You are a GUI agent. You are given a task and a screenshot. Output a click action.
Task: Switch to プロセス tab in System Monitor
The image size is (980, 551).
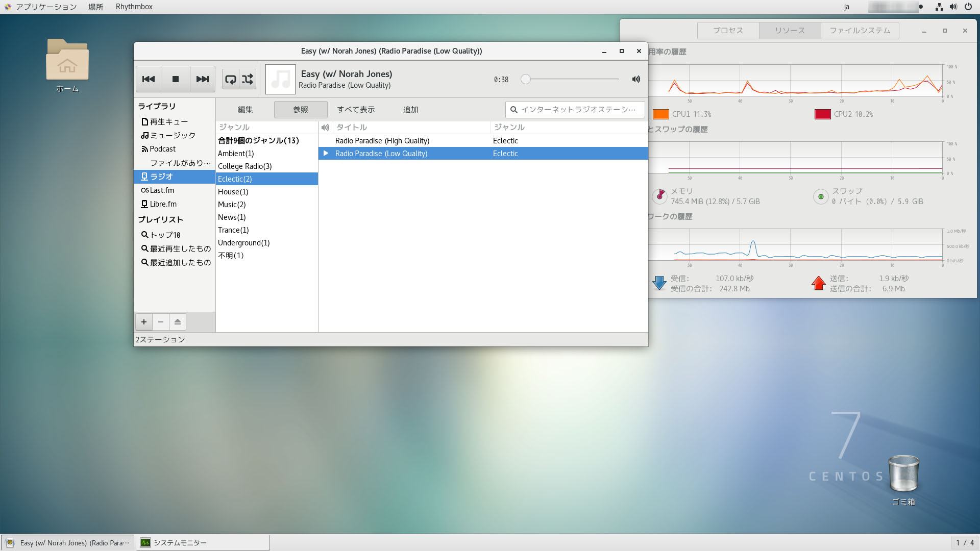coord(728,31)
